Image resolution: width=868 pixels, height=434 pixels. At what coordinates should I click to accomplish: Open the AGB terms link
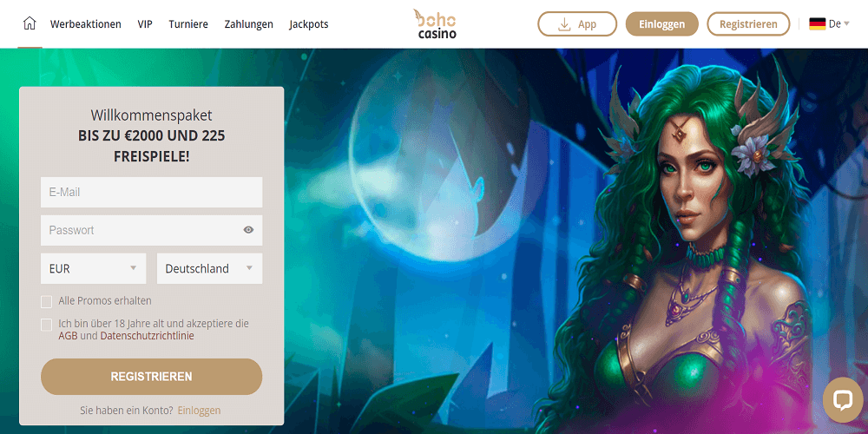click(68, 336)
